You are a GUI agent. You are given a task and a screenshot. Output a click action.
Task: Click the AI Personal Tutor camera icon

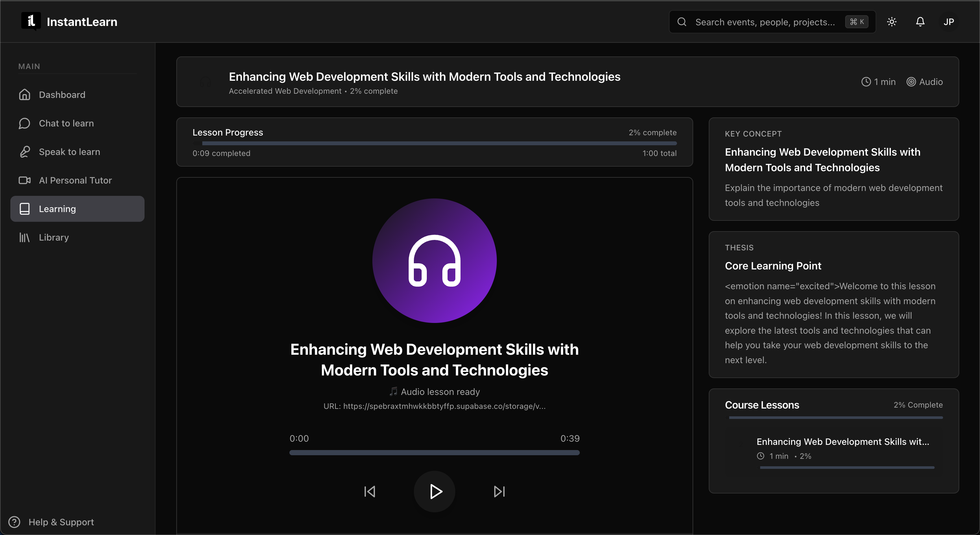pos(25,180)
